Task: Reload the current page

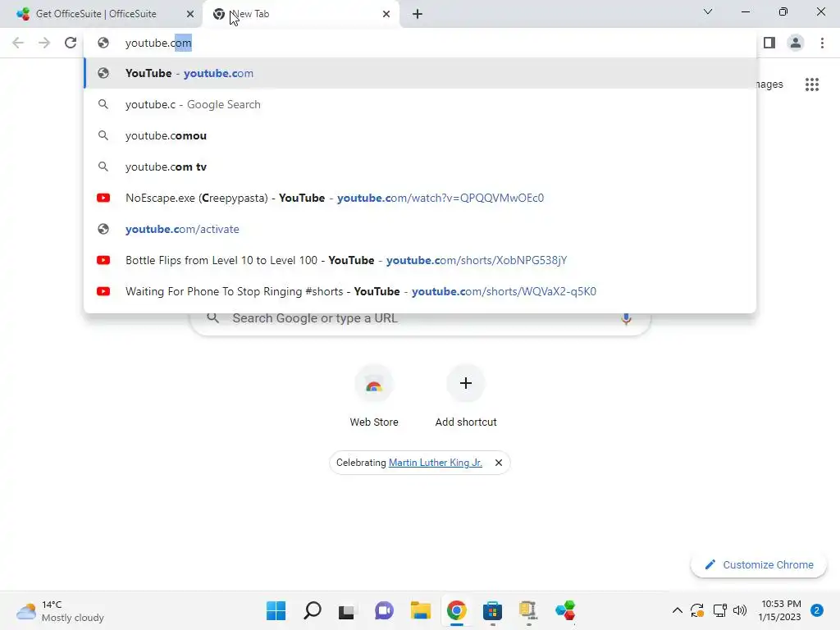Action: click(71, 43)
